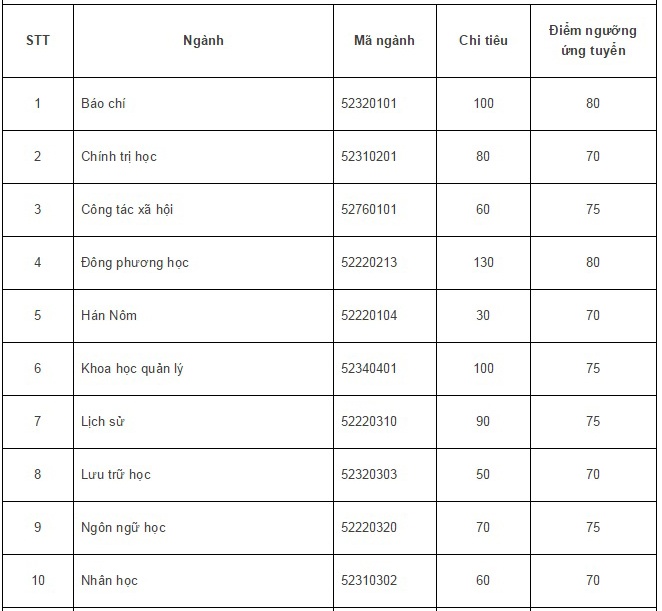Click the Điểm ngưỡng ứng tuyển header

tap(593, 41)
